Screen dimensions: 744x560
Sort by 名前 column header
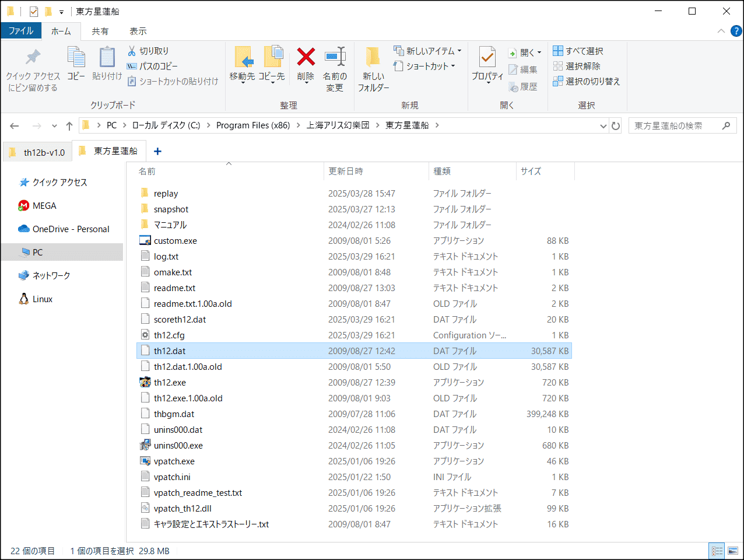click(x=224, y=171)
